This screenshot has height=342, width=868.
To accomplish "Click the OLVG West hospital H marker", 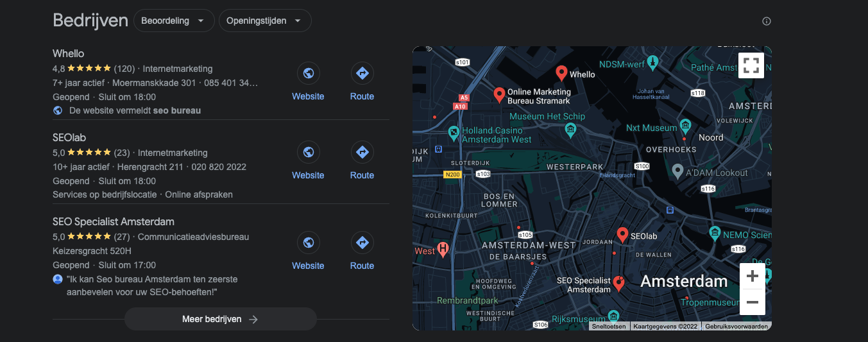I will pos(443,249).
